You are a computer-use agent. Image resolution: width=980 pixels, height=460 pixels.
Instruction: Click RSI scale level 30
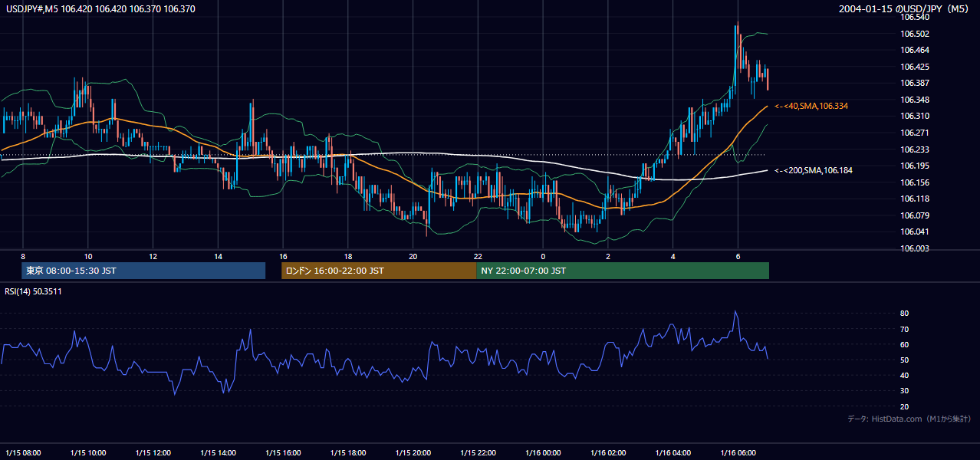(904, 390)
